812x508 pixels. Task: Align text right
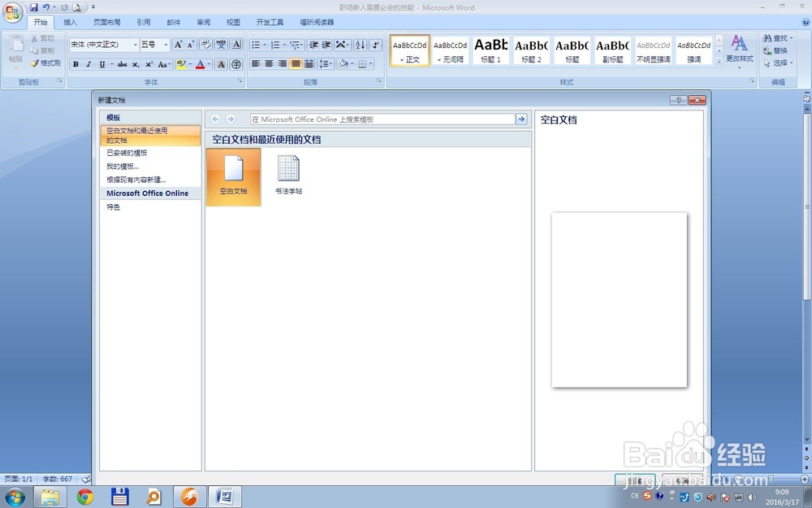click(x=283, y=63)
